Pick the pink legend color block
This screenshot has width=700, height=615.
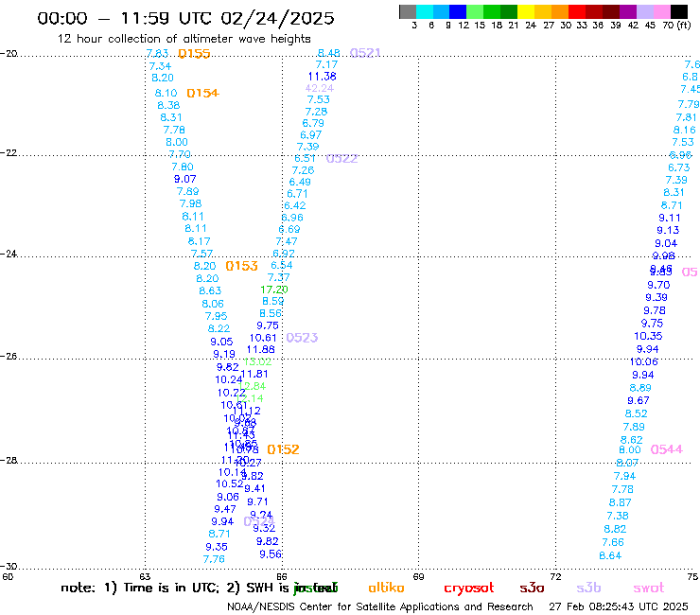tap(661, 11)
